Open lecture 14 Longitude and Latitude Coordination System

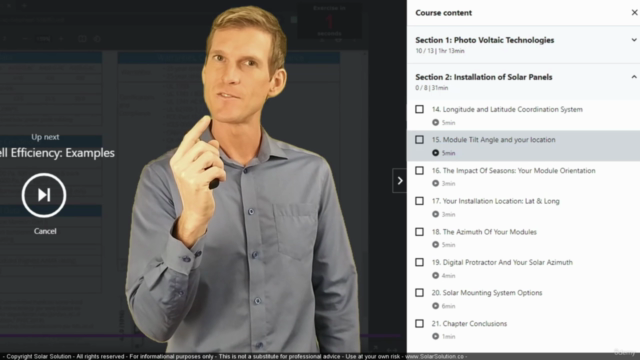[x=507, y=109]
